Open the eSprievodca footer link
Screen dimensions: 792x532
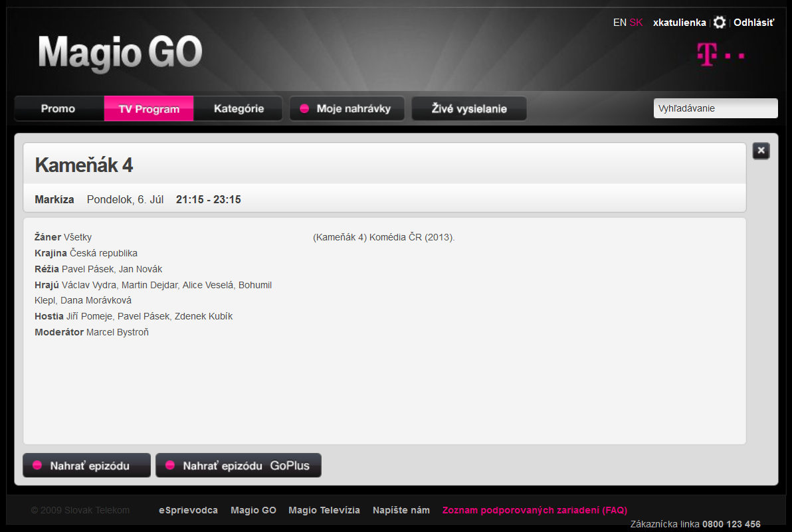click(x=189, y=510)
